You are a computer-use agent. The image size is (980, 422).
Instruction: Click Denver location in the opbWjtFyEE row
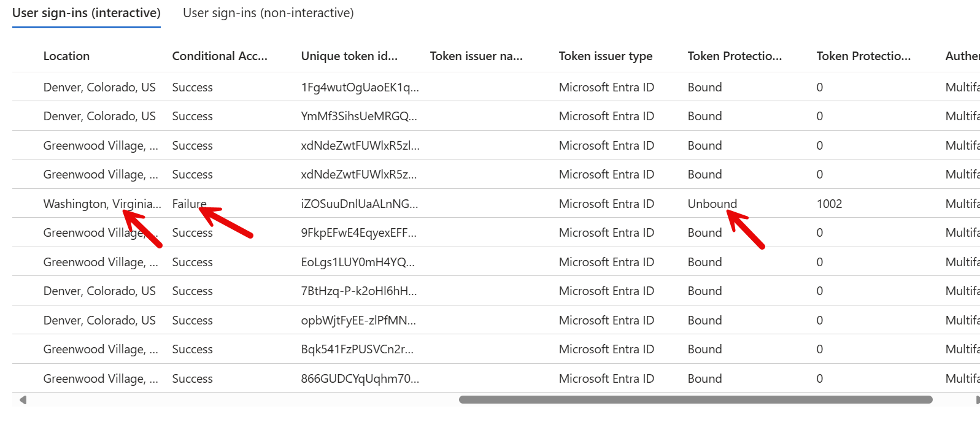99,320
